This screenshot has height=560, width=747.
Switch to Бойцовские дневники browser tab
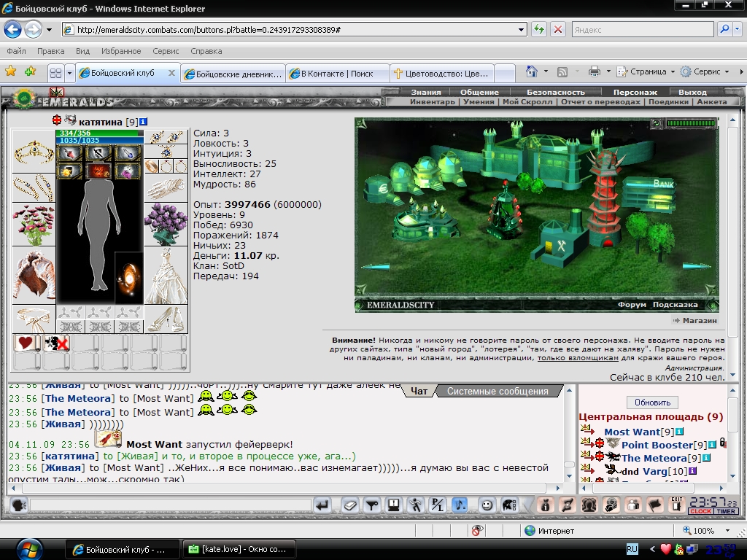coord(233,74)
